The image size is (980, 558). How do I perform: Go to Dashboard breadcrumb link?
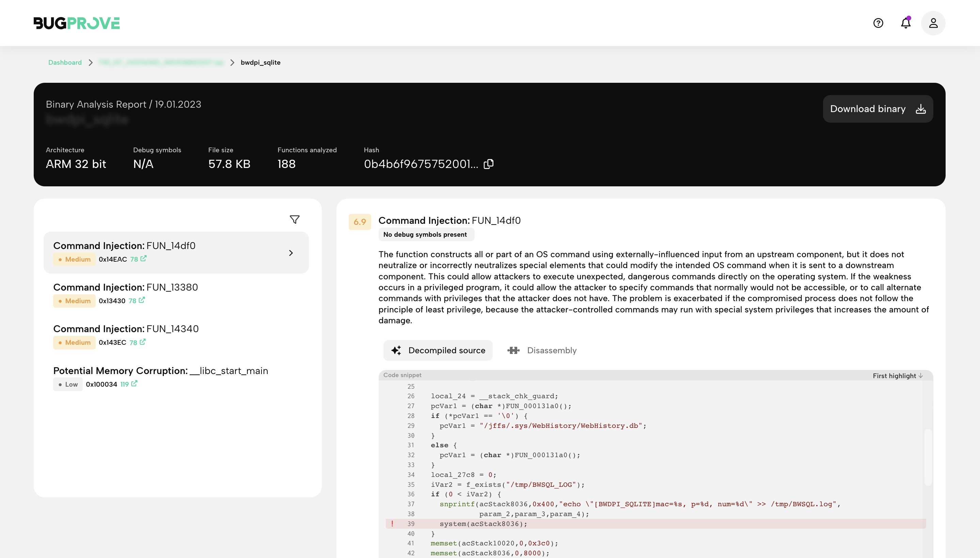(x=65, y=62)
